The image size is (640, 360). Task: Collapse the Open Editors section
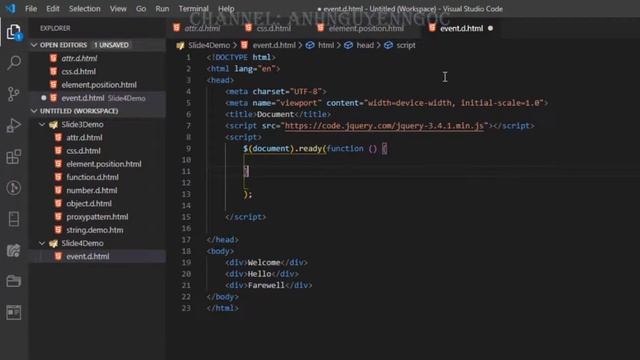pos(34,45)
